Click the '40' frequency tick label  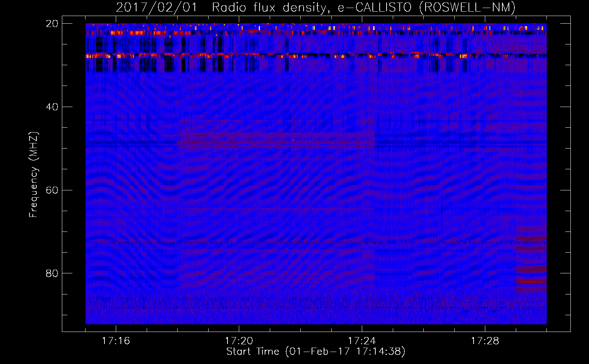coord(52,107)
